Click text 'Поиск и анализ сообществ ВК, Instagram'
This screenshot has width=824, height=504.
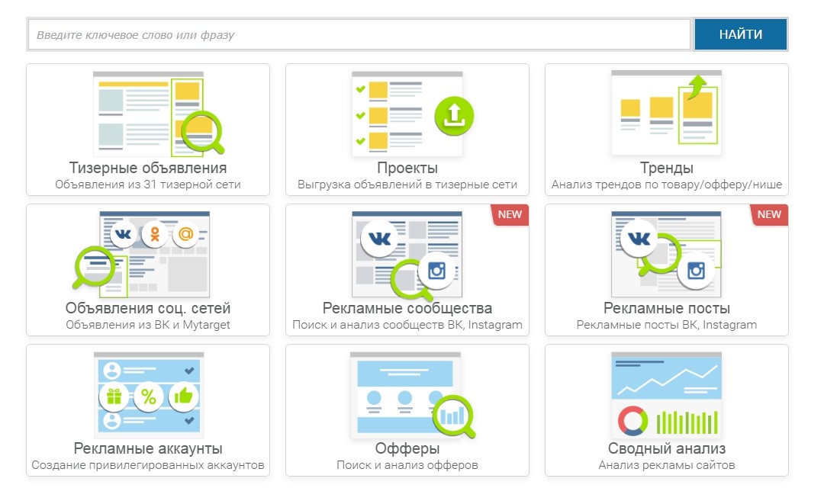click(x=407, y=325)
